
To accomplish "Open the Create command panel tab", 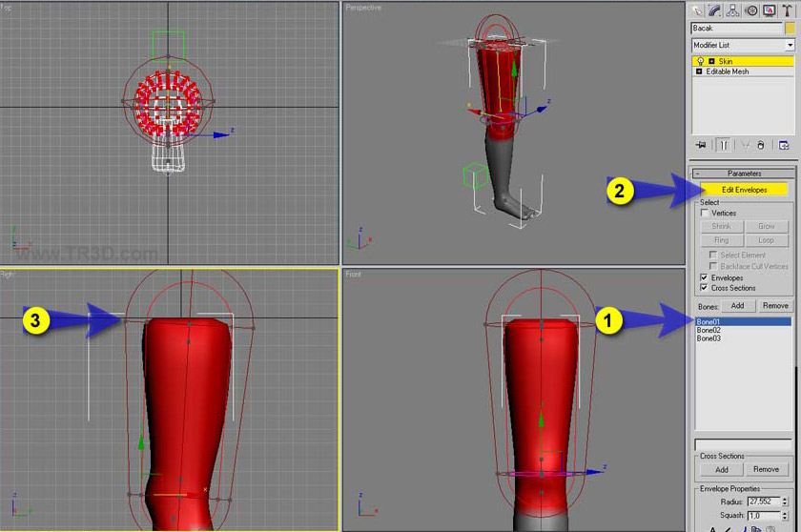I will pyautogui.click(x=697, y=10).
